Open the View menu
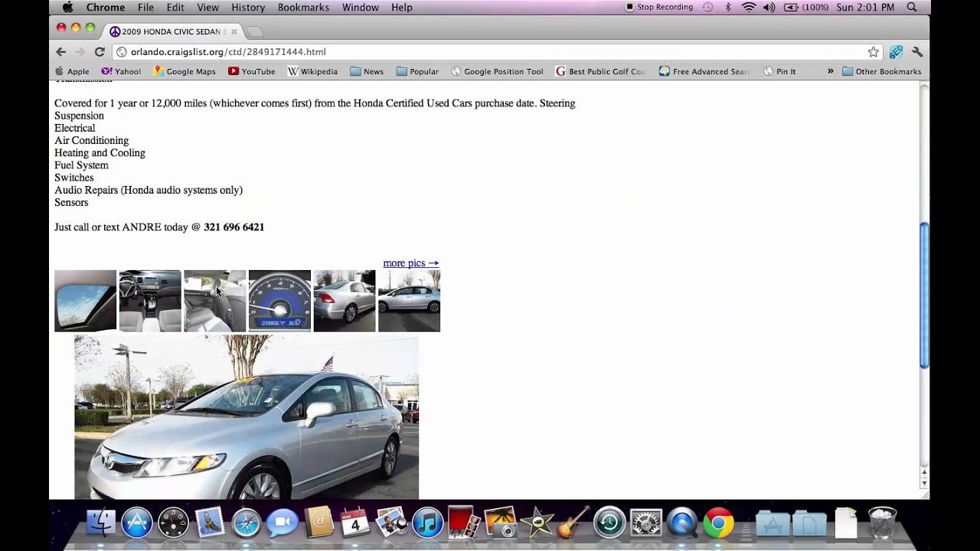The width and height of the screenshot is (980, 551). 207,7
